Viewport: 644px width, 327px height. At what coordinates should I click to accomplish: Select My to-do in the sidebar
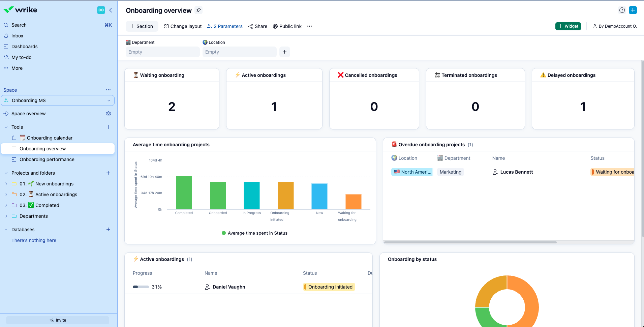click(x=22, y=57)
